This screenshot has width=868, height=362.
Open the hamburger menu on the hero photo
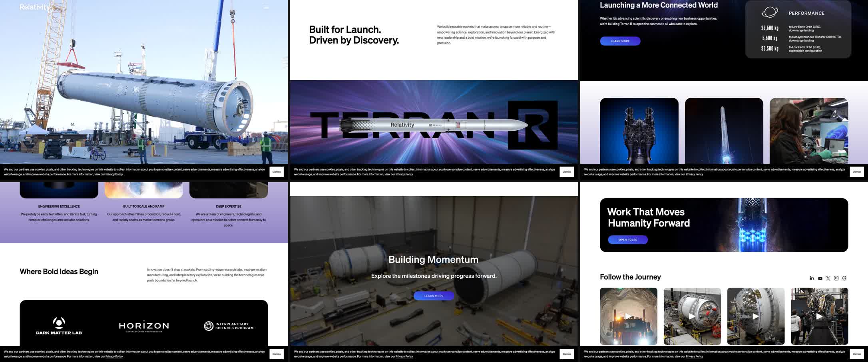click(266, 7)
